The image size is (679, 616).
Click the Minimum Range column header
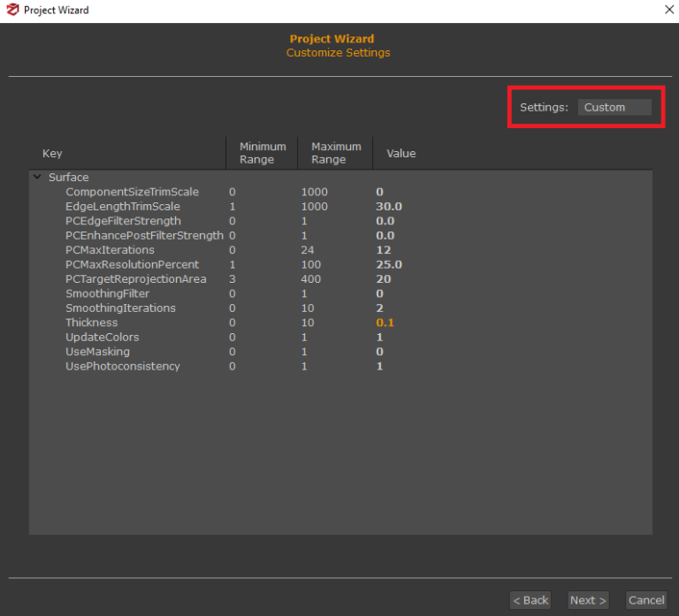pos(263,153)
